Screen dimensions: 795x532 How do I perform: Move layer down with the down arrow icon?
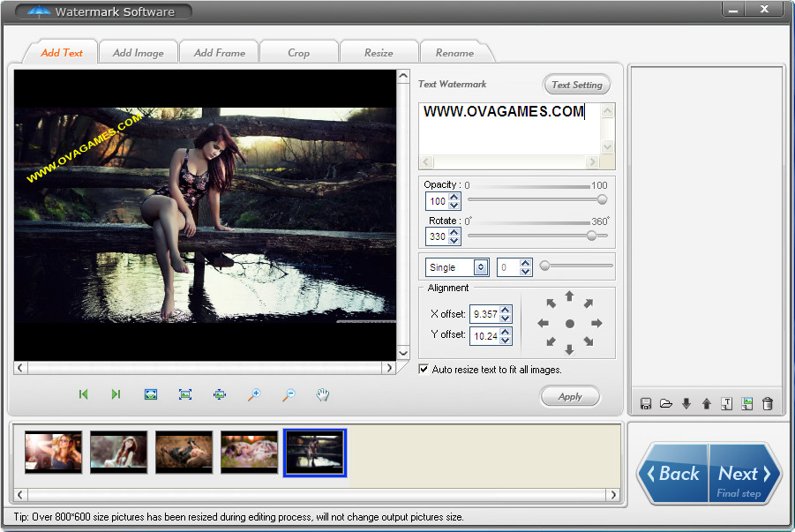686,404
